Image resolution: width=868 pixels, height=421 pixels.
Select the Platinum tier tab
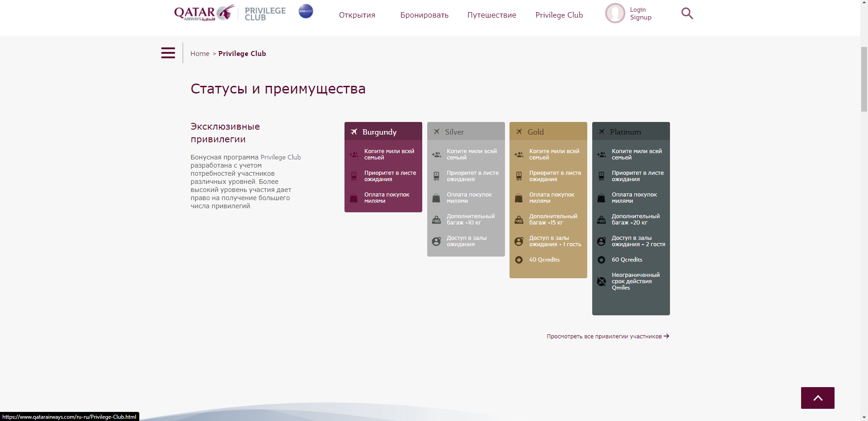coord(631,131)
